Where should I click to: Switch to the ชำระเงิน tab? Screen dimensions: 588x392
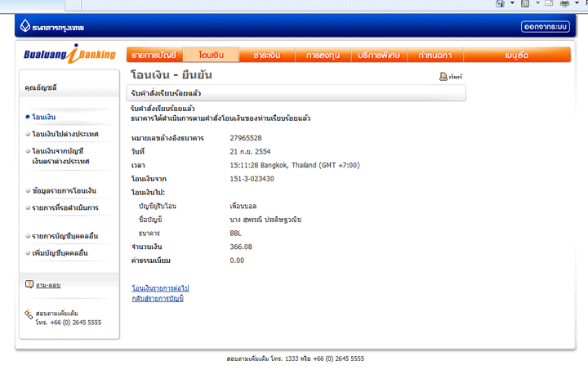(267, 55)
